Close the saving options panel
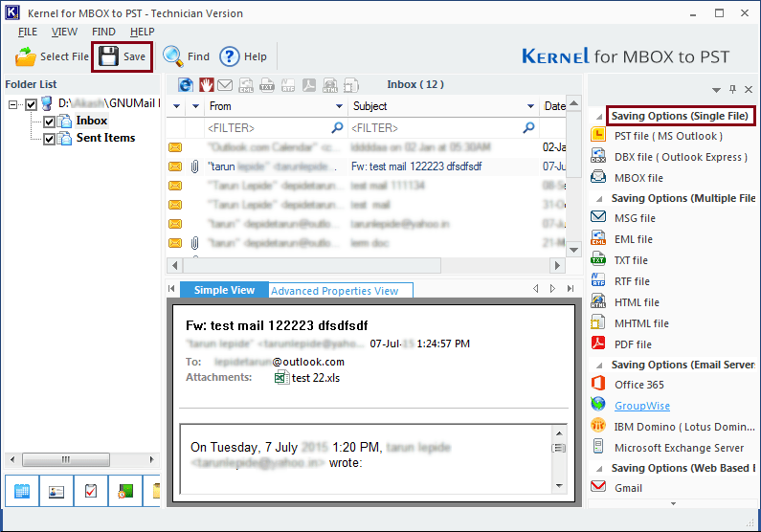This screenshot has width=761, height=532. click(749, 89)
